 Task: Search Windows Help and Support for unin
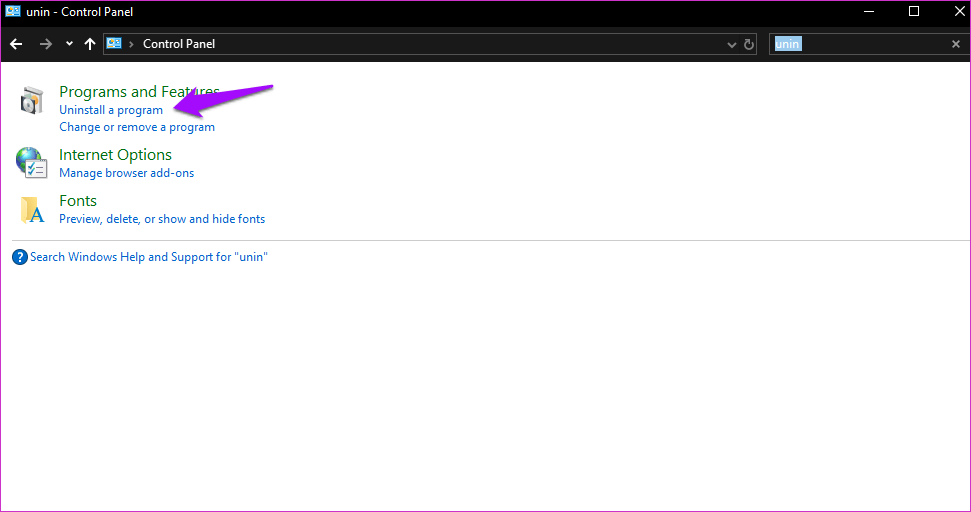[x=148, y=257]
